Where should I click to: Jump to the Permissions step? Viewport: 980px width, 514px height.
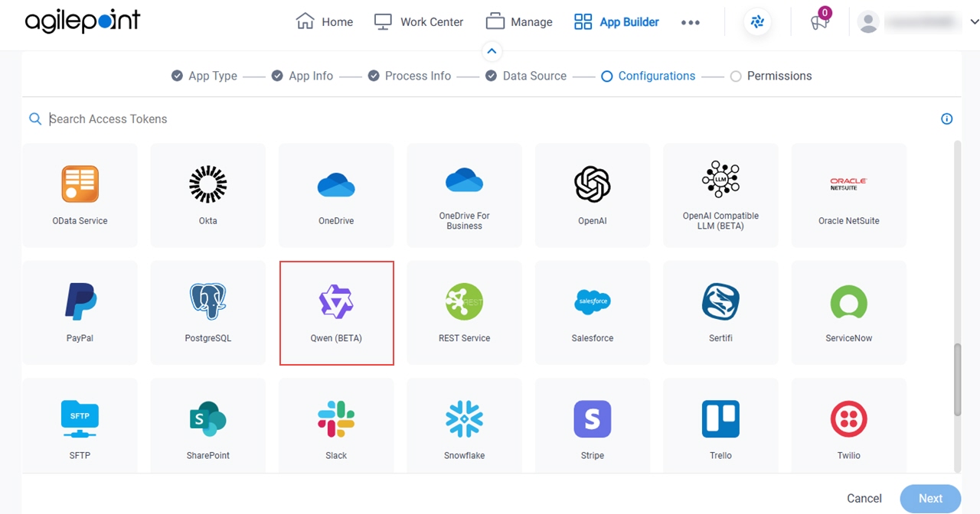click(771, 76)
